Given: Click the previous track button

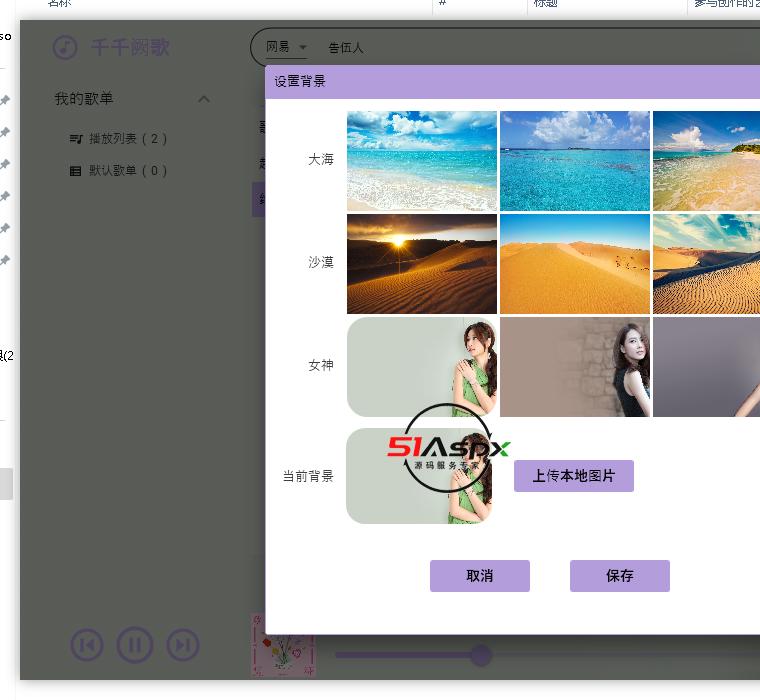Looking at the screenshot, I should pyautogui.click(x=87, y=645).
